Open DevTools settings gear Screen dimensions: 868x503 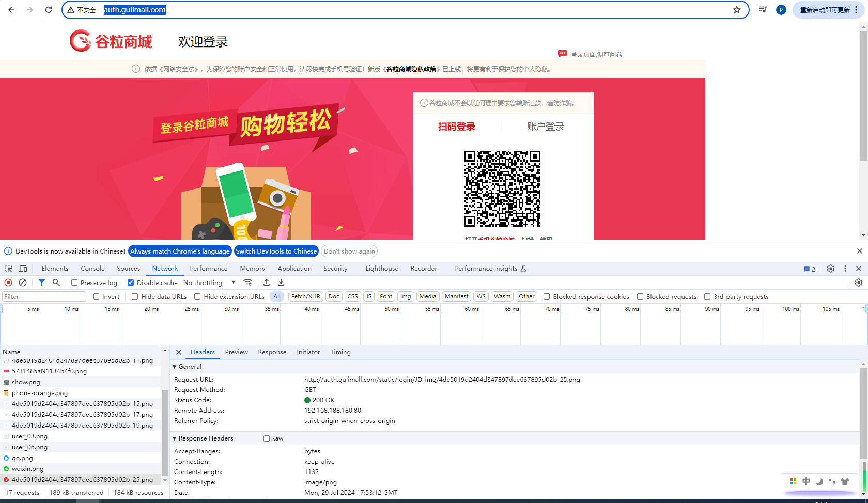click(831, 269)
